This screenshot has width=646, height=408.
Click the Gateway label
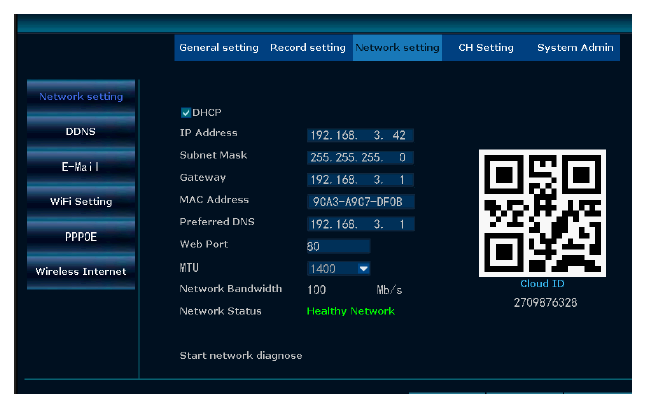[x=203, y=178]
